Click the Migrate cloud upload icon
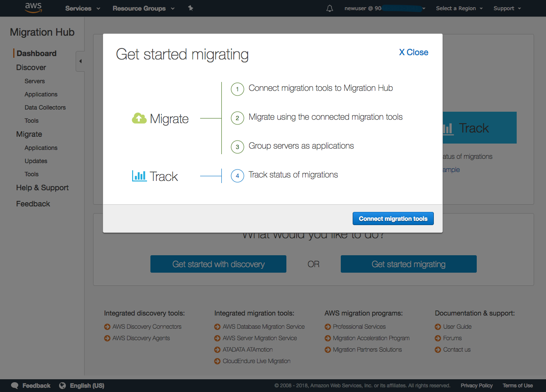Screen dimensions: 546x392 click(x=139, y=118)
